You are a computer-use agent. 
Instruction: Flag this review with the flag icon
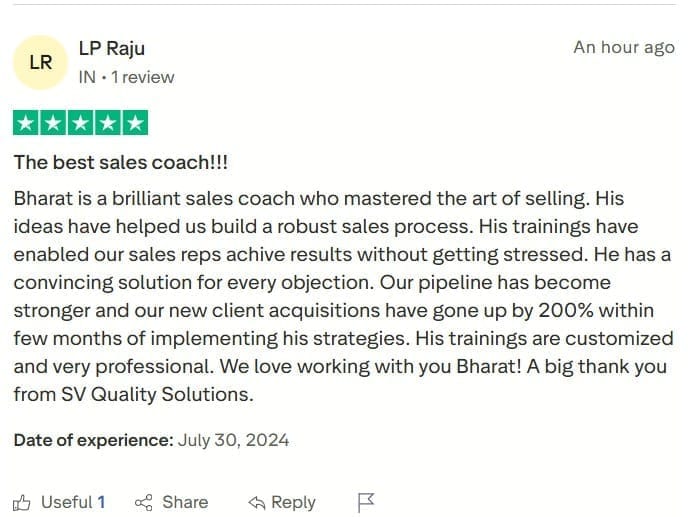pyautogui.click(x=366, y=503)
